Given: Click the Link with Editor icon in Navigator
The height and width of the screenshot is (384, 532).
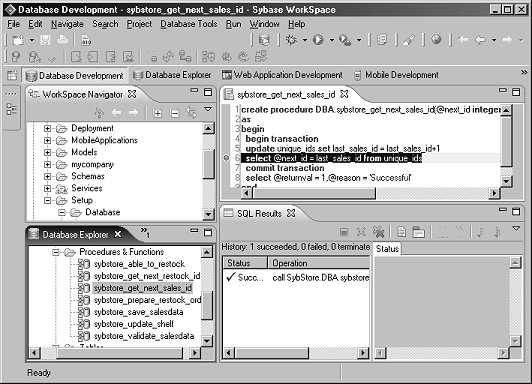Looking at the screenshot, I should (191, 112).
